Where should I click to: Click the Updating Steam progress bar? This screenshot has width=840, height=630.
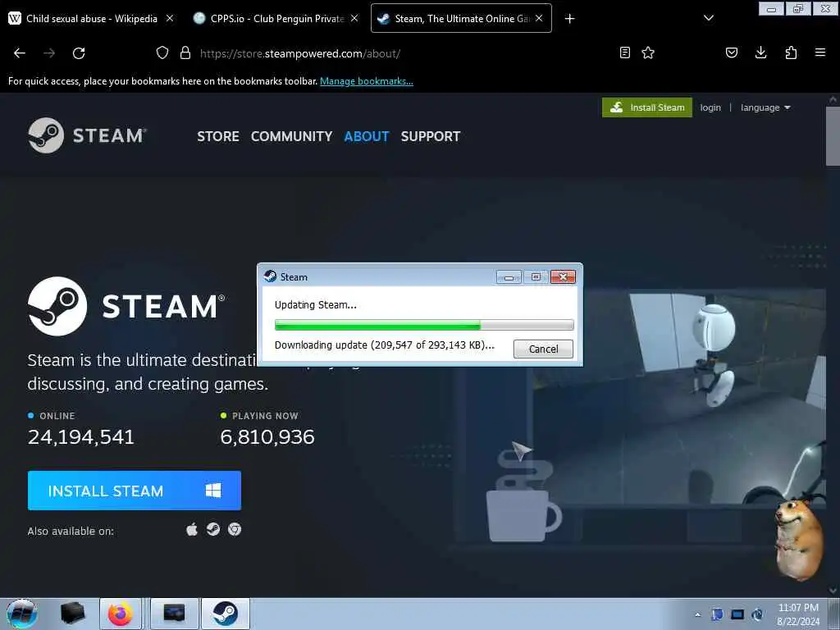click(424, 325)
